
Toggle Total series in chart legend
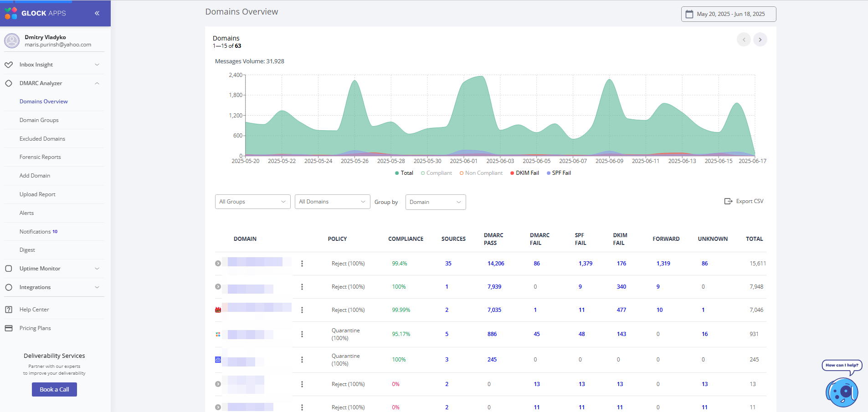point(404,173)
